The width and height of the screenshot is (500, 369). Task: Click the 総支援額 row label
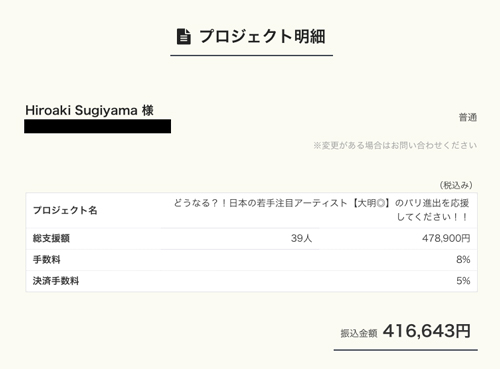pyautogui.click(x=51, y=238)
